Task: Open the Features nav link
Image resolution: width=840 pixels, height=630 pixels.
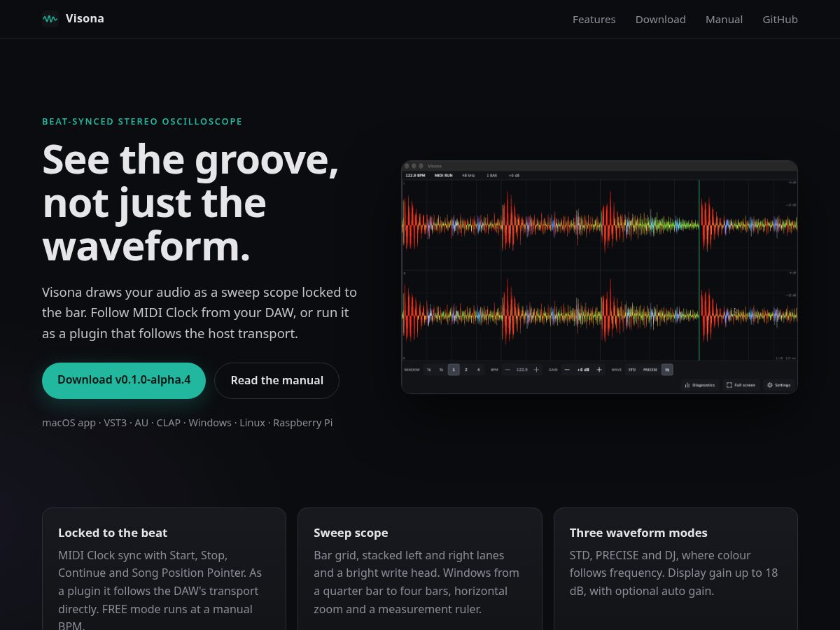Action: tap(594, 20)
